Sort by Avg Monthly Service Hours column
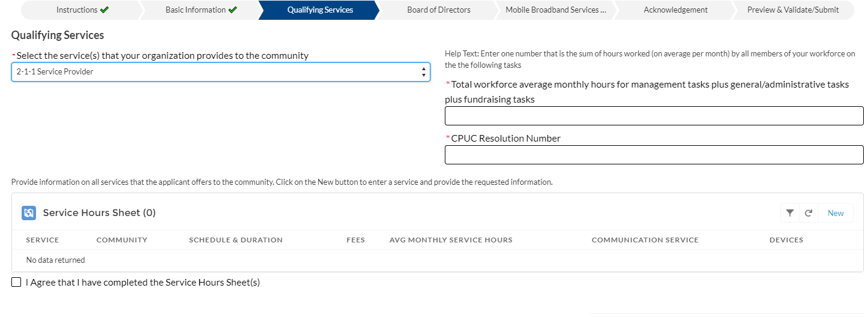This screenshot has height=318, width=868. [451, 240]
